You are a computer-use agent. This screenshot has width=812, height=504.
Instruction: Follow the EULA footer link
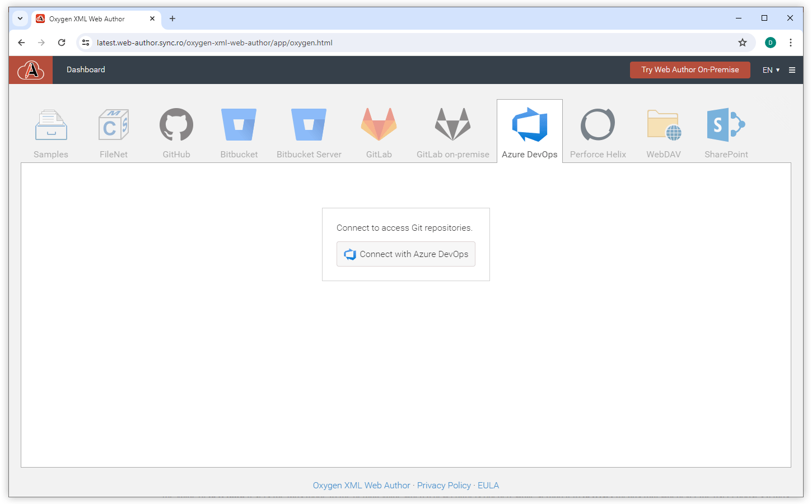click(488, 486)
